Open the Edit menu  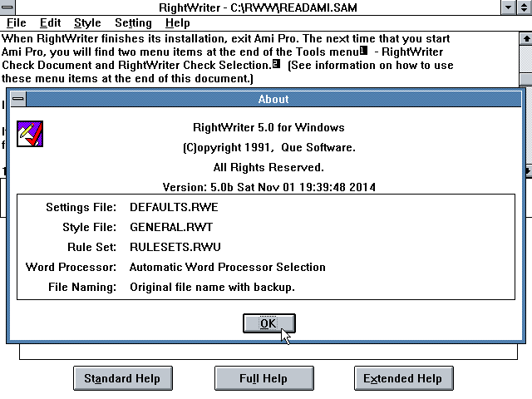click(x=50, y=23)
